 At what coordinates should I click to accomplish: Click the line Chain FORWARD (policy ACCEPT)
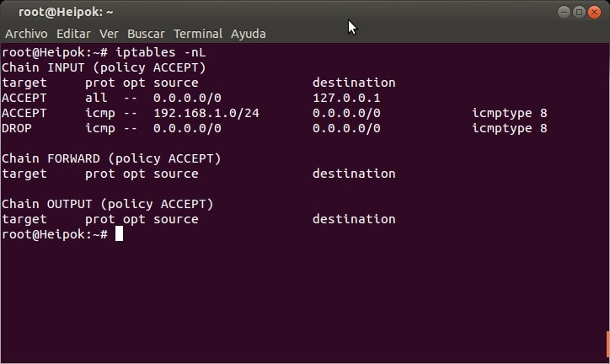click(x=111, y=158)
